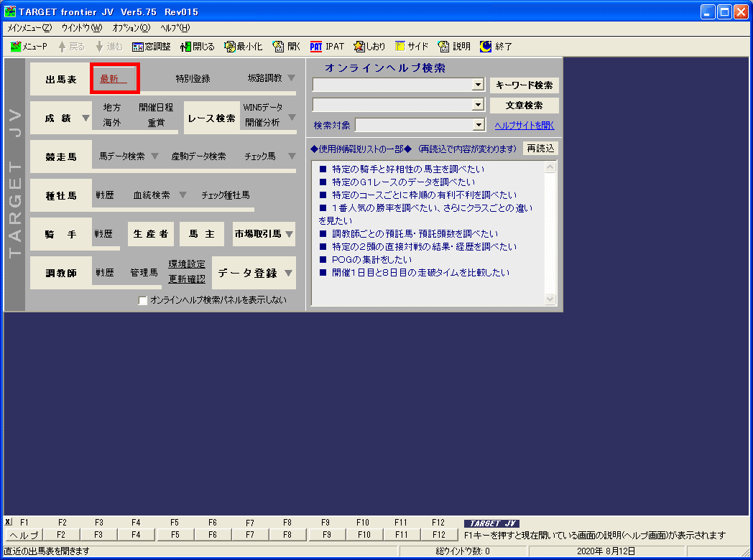Open 検索対象 combo box dropdown

click(x=479, y=125)
